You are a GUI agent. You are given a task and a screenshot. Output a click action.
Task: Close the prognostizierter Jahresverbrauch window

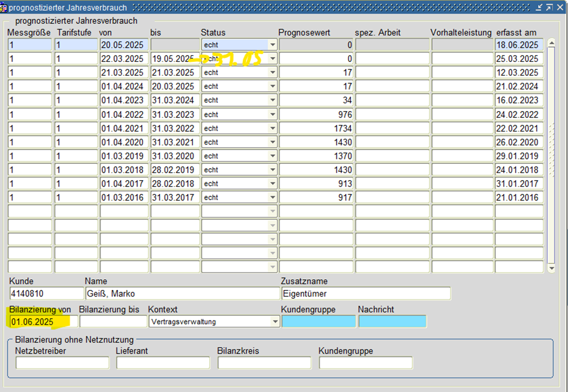(560, 7)
